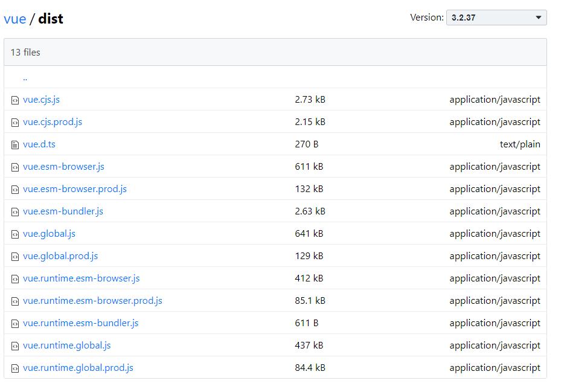Viewport: 567px width, 392px height.
Task: Open the vue.cjs.js file
Action: tap(41, 100)
